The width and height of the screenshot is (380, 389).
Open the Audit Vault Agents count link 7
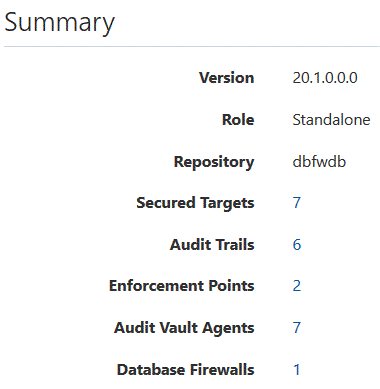click(297, 327)
